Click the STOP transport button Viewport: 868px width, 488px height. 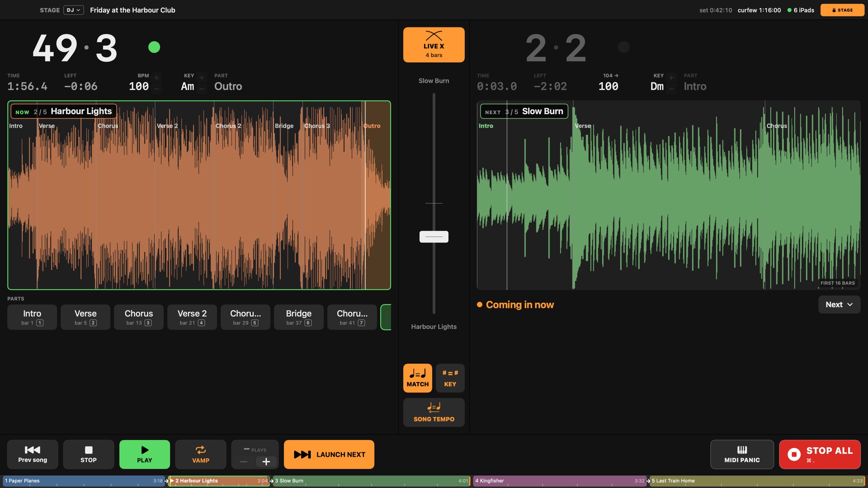coord(89,454)
